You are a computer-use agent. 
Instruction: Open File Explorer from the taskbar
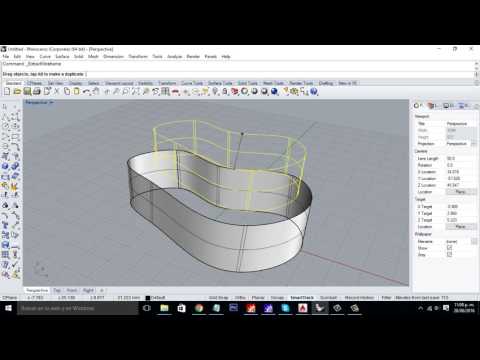(164, 308)
